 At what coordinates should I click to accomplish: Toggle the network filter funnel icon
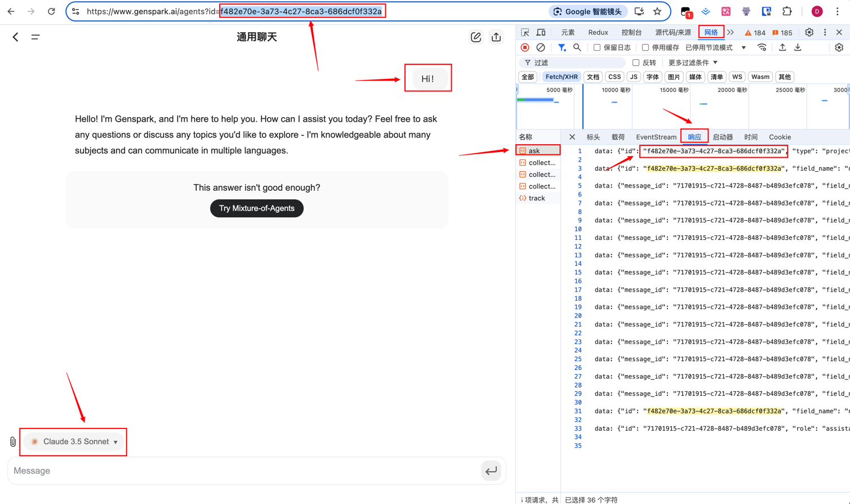(562, 48)
